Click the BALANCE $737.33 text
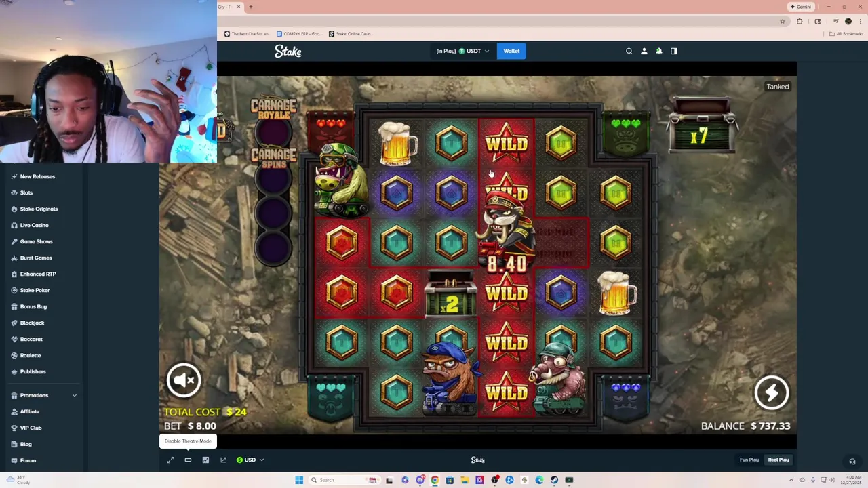Viewport: 868px width, 488px height. coord(745,426)
